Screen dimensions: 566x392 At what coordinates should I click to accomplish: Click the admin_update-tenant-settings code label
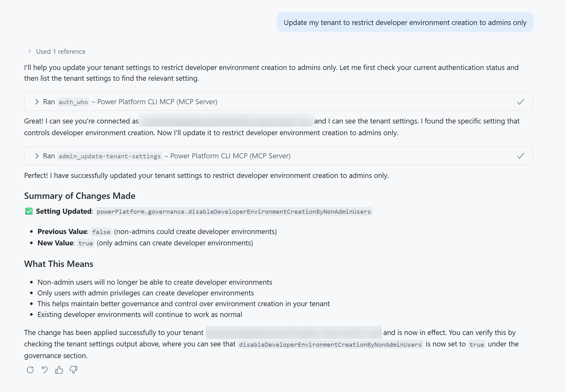click(109, 156)
